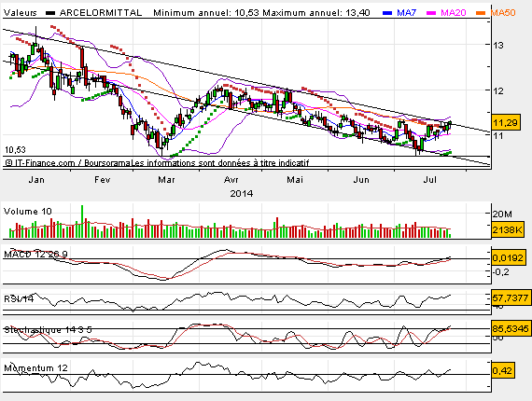The height and width of the screenshot is (401, 532).
Task: Click the 12 price axis label
Action: point(498,90)
